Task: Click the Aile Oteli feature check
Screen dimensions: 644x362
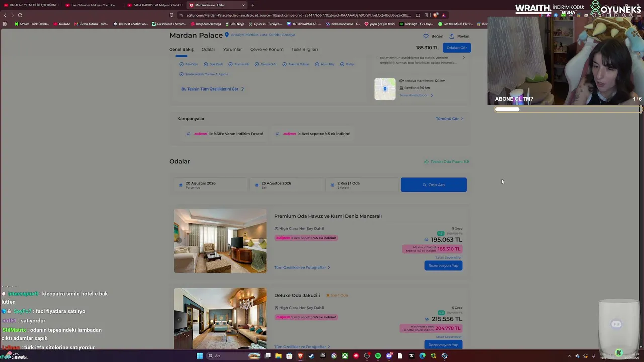Action: click(181, 64)
